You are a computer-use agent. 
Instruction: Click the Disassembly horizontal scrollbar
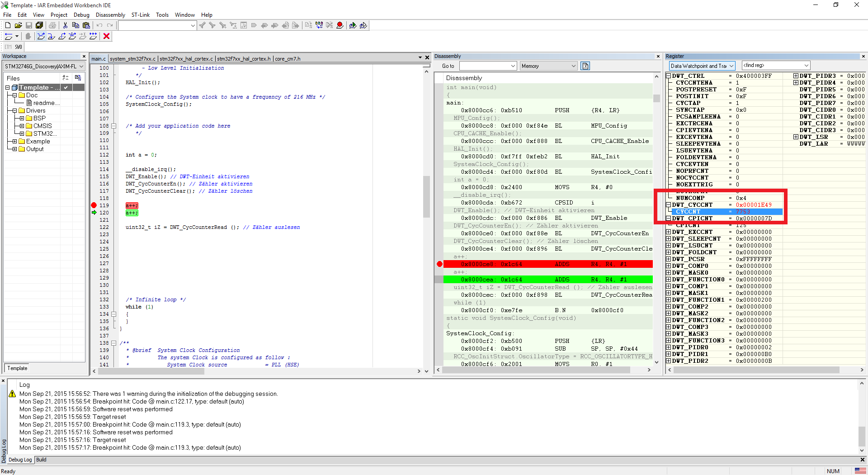point(536,370)
